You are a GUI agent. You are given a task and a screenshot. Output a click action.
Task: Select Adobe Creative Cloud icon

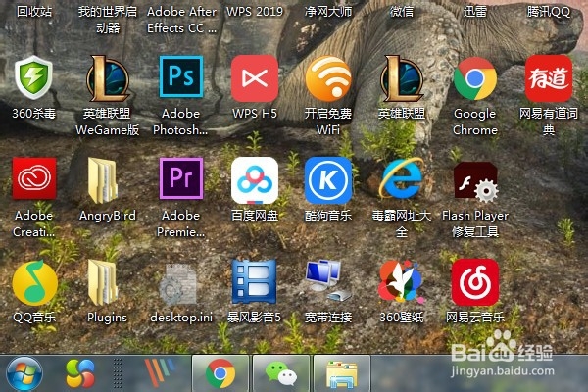click(x=34, y=178)
